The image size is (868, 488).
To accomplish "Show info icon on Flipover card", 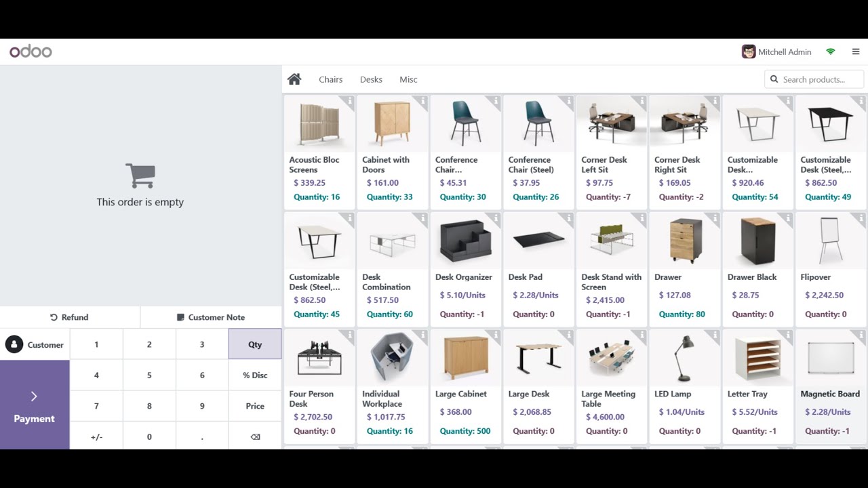I will (x=861, y=218).
